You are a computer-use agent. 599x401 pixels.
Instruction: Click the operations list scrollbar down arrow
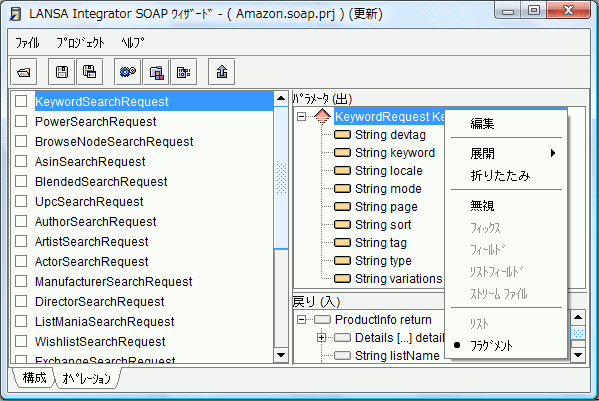coord(281,355)
